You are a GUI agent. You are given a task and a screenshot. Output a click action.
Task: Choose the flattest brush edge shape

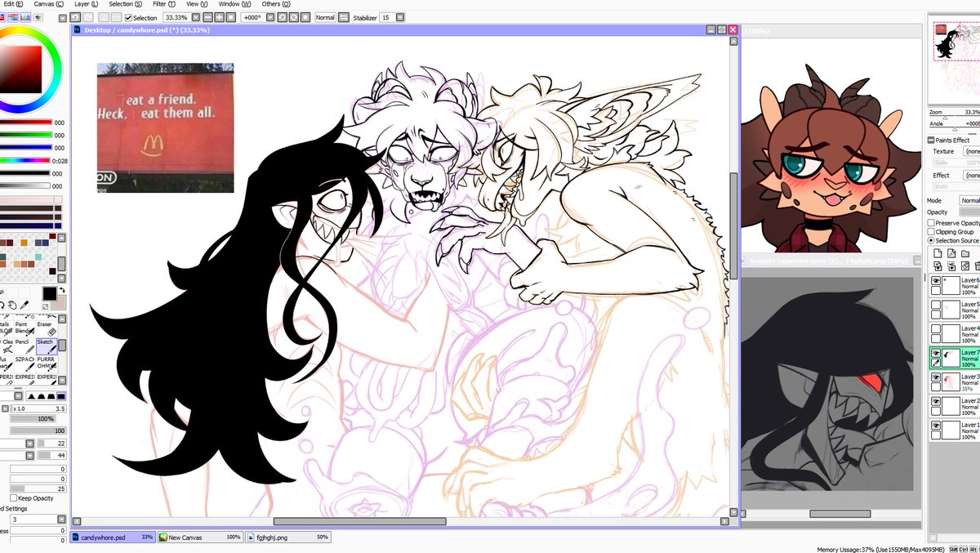(60, 396)
